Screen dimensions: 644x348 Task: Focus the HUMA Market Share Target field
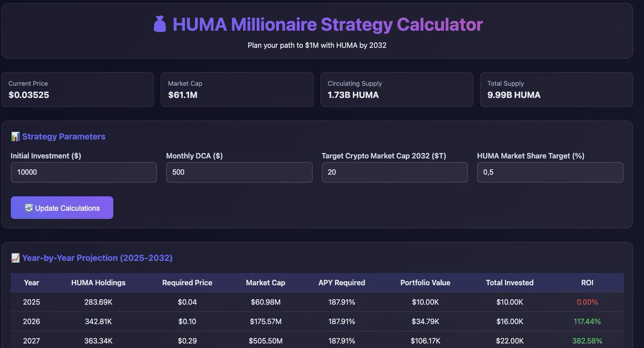click(550, 172)
